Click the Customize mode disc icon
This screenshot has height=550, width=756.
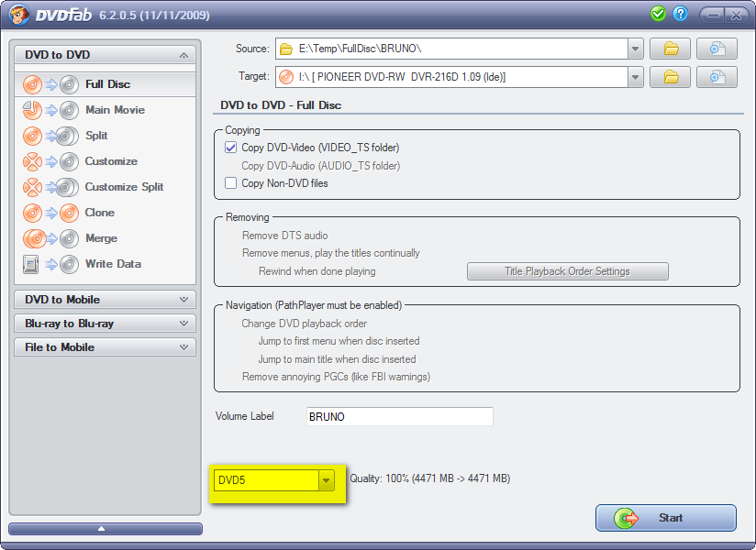[x=50, y=162]
